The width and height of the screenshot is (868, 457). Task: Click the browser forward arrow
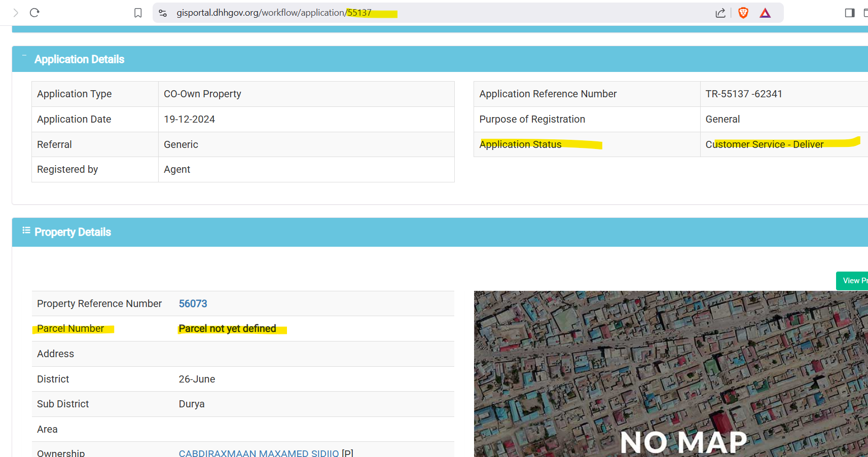[16, 13]
